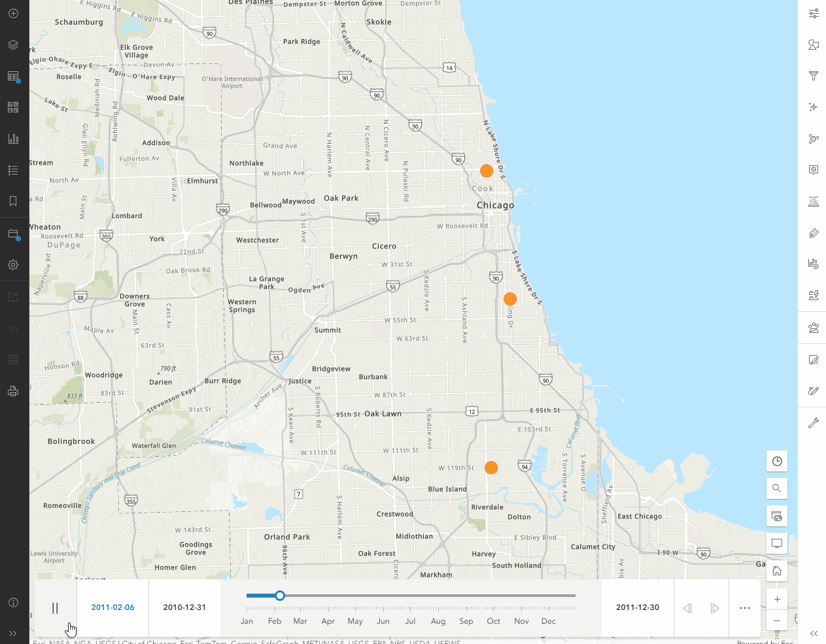Open the Map Settings gear panel
Image resolution: width=826 pixels, height=644 pixels.
coord(13,265)
